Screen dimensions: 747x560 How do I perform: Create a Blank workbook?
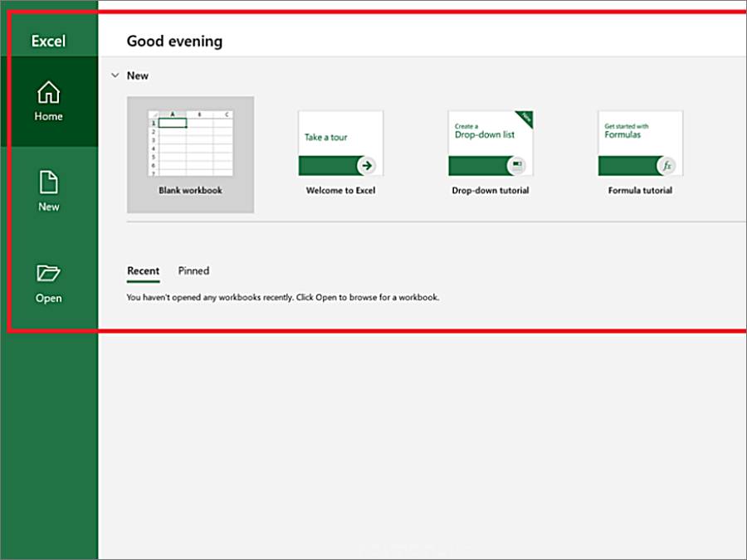coord(190,154)
